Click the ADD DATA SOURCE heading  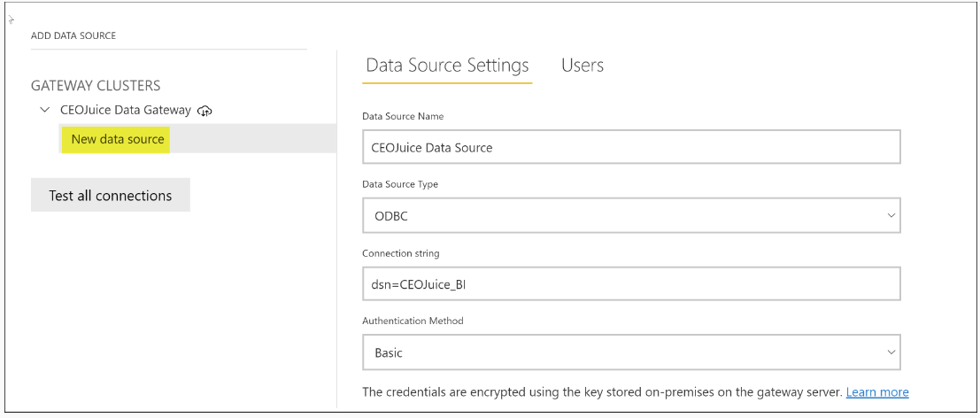(73, 35)
